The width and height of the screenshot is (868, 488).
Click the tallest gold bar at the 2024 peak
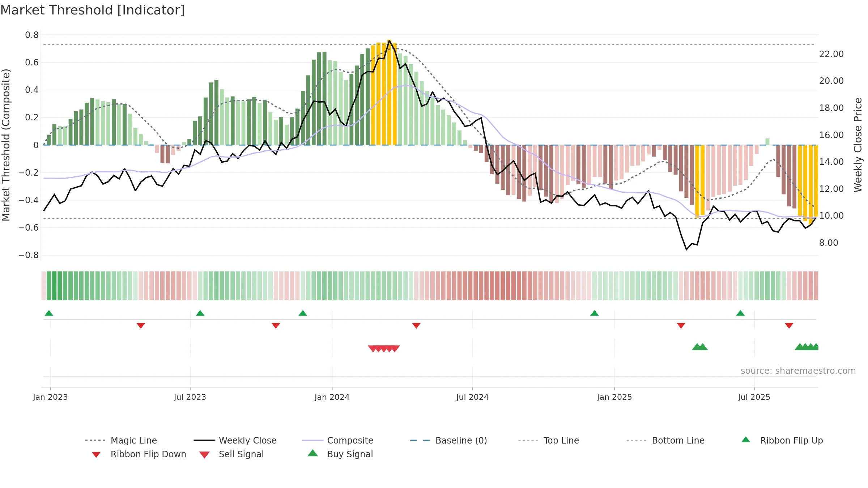tap(389, 92)
